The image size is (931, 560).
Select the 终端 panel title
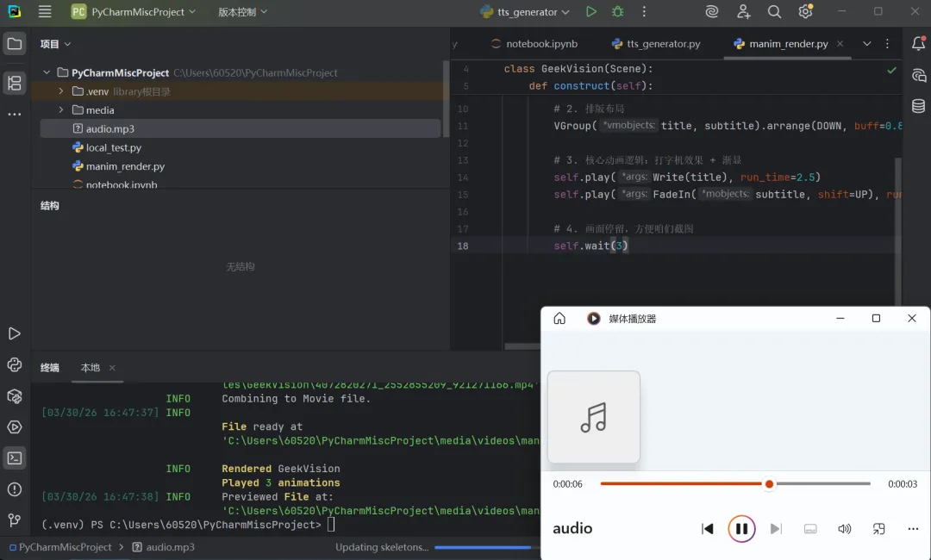(50, 367)
